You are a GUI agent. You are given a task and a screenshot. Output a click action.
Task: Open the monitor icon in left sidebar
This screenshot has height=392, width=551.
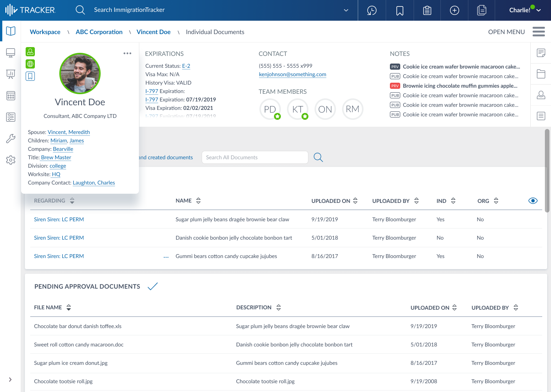pyautogui.click(x=11, y=53)
